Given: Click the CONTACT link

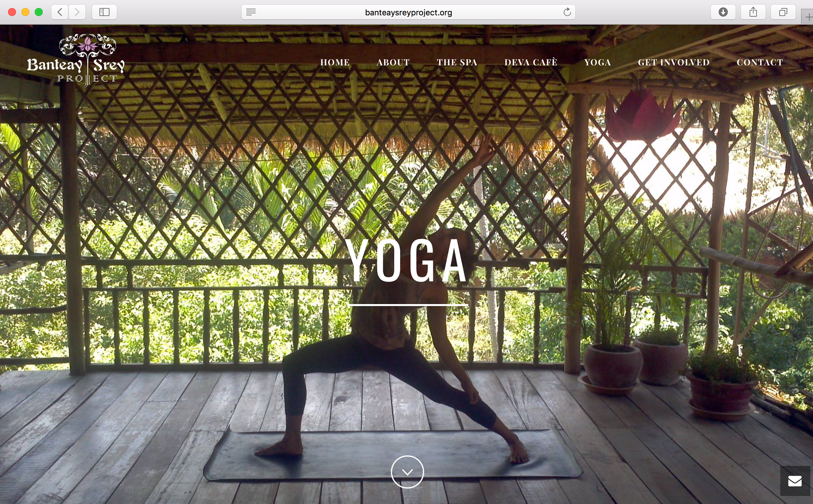Looking at the screenshot, I should click(x=760, y=62).
